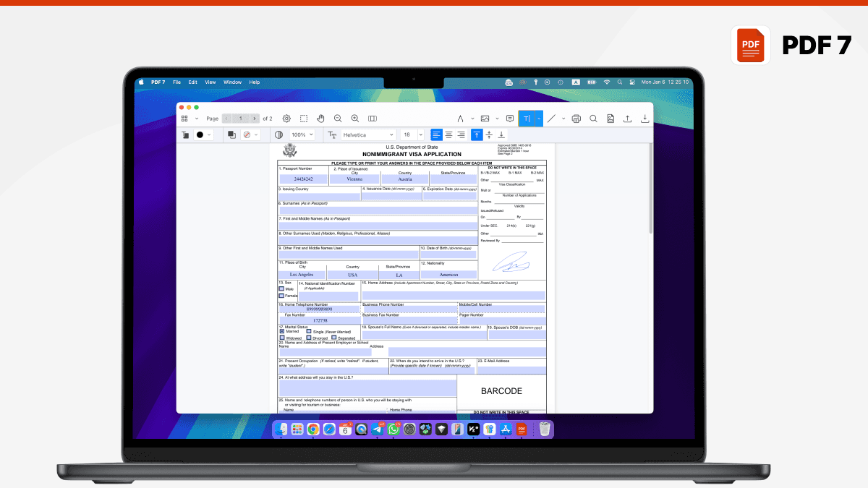The image size is (868, 488).
Task: Open the font size 18 dropdown
Action: pos(413,134)
